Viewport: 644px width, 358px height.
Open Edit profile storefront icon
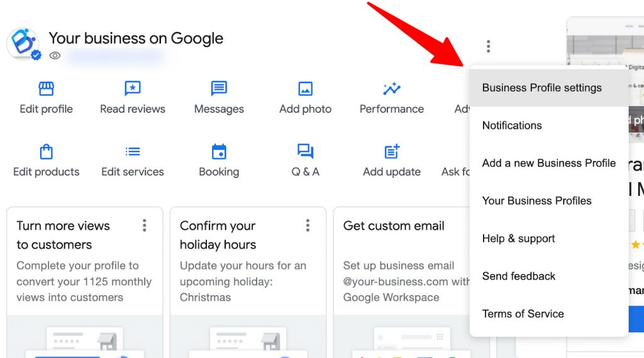(x=46, y=88)
